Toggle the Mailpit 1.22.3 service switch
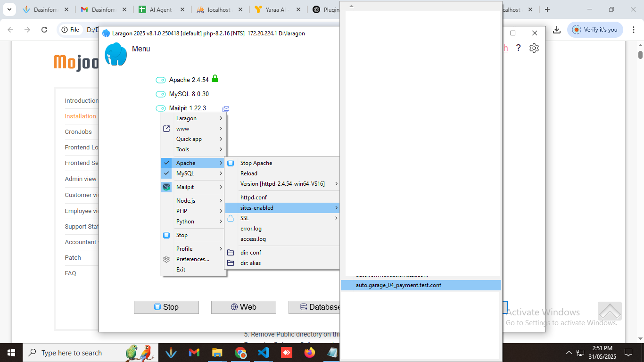 tap(161, 108)
